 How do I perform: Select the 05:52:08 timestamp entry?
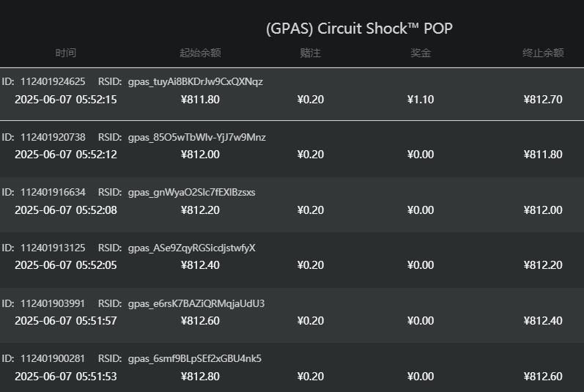(66, 210)
